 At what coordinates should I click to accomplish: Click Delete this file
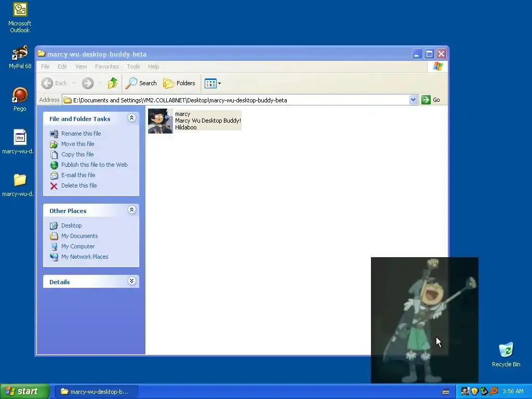pos(73,185)
